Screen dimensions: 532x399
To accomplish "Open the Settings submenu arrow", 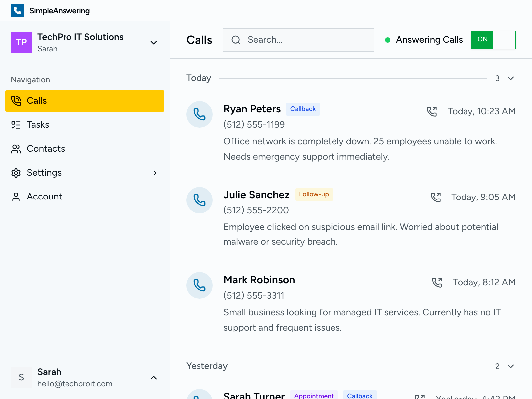I will (x=155, y=173).
